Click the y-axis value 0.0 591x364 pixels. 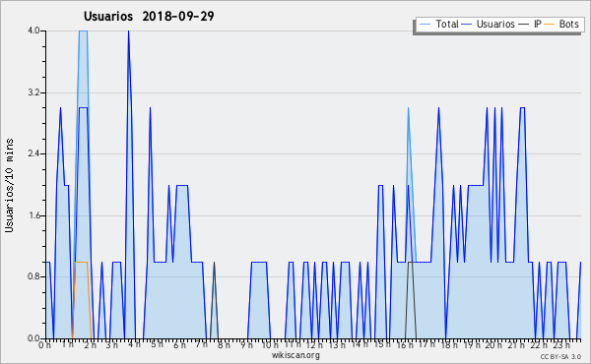[33, 338]
